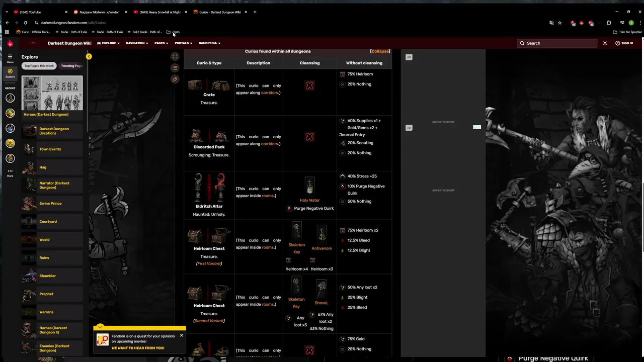Expand the GAMEPEDIA dropdown menu

coord(209,43)
